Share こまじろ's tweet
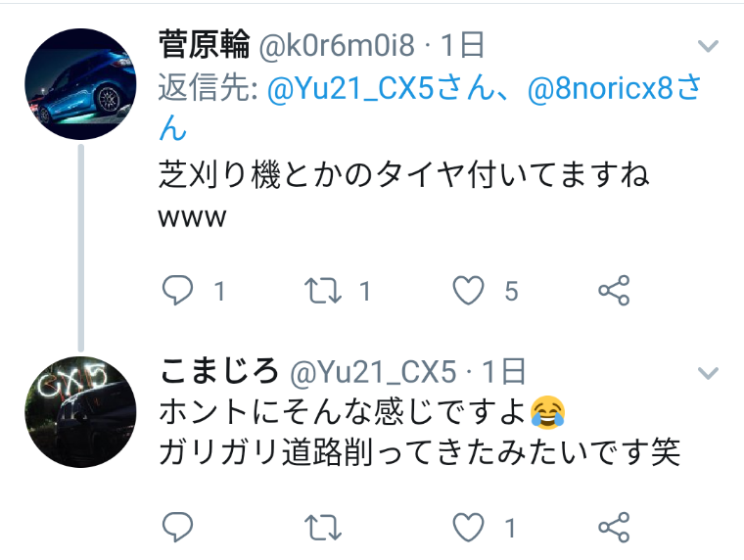The width and height of the screenshot is (744, 560). [x=614, y=527]
